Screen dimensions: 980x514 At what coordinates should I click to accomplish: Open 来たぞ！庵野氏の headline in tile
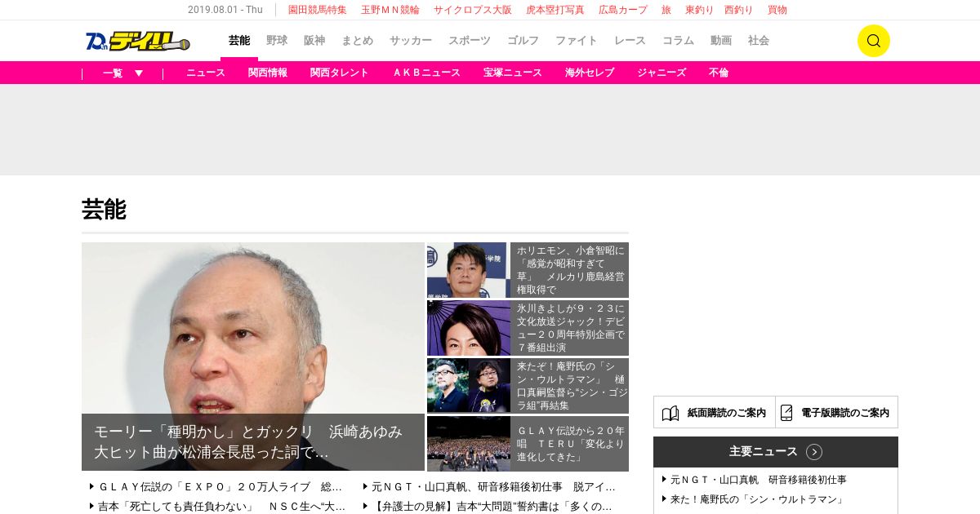coord(571,386)
